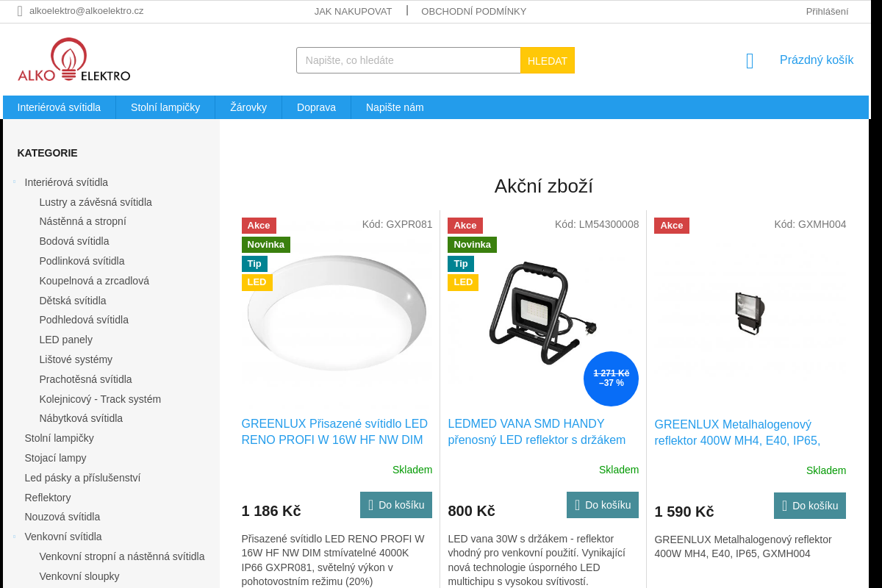This screenshot has height=588, width=882.
Task: Add Metalhalogenový reflektor 400W to cart
Action: point(810,506)
